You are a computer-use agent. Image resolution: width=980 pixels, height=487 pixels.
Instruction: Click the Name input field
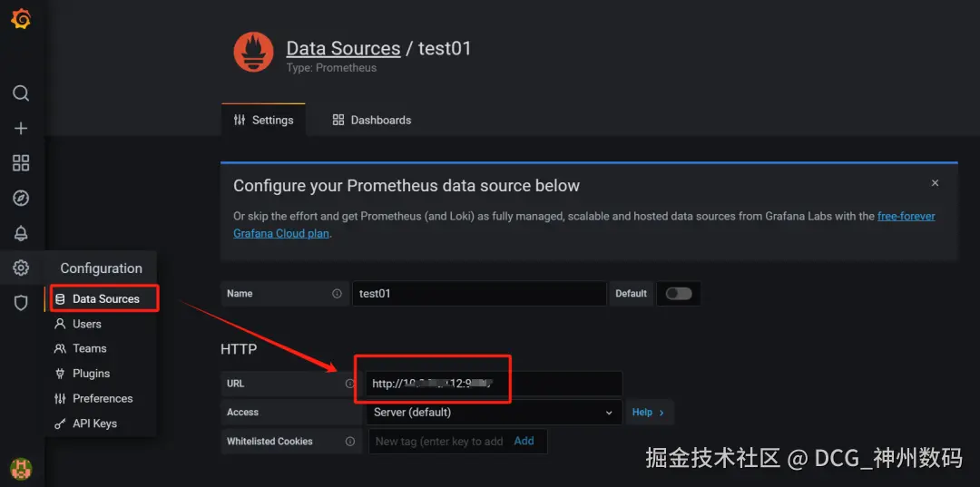pyautogui.click(x=478, y=294)
